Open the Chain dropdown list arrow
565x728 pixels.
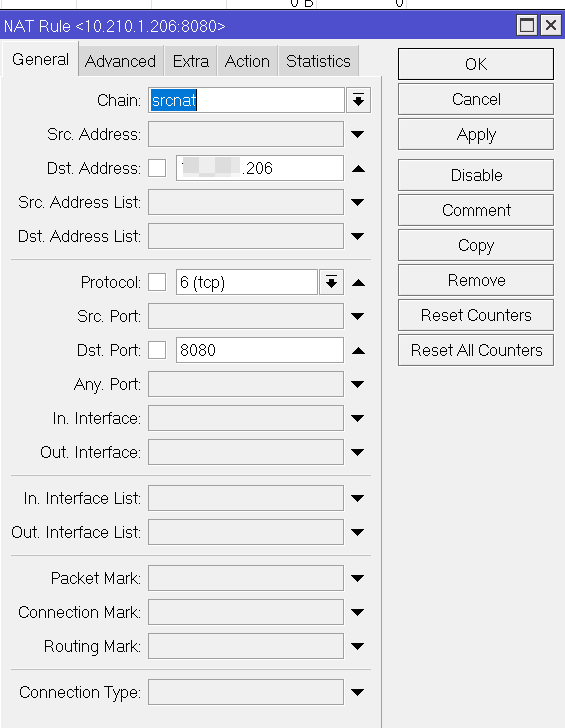coord(358,100)
